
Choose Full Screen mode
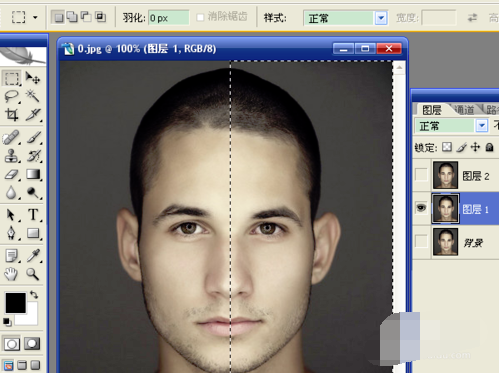pyautogui.click(x=35, y=366)
